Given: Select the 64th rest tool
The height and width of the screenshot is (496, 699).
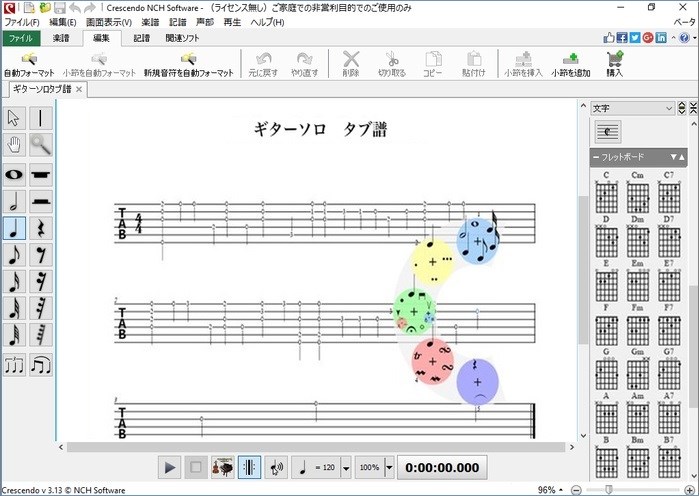Looking at the screenshot, I should click(x=41, y=335).
